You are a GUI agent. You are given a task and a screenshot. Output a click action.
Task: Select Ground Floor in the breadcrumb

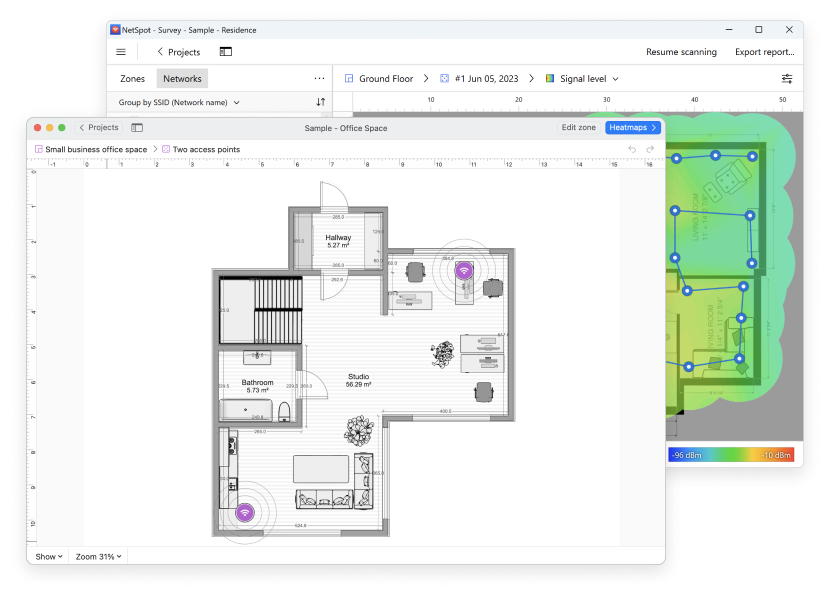coord(379,78)
